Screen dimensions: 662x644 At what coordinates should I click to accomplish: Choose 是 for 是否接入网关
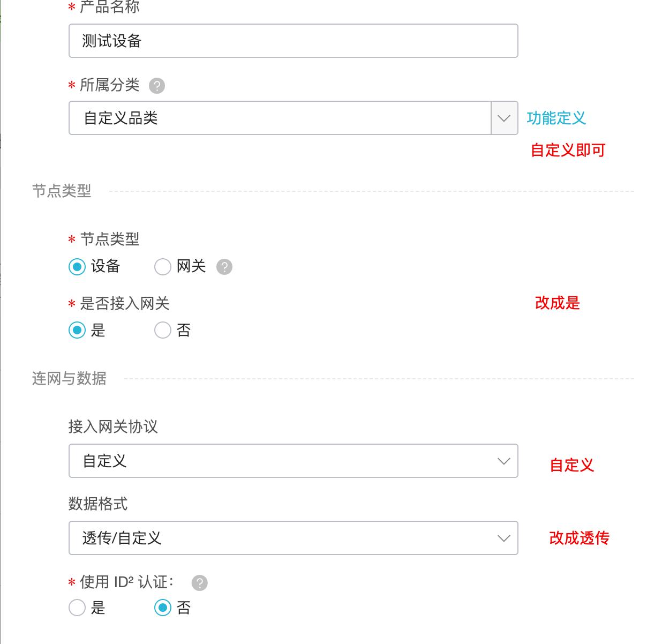(x=77, y=330)
